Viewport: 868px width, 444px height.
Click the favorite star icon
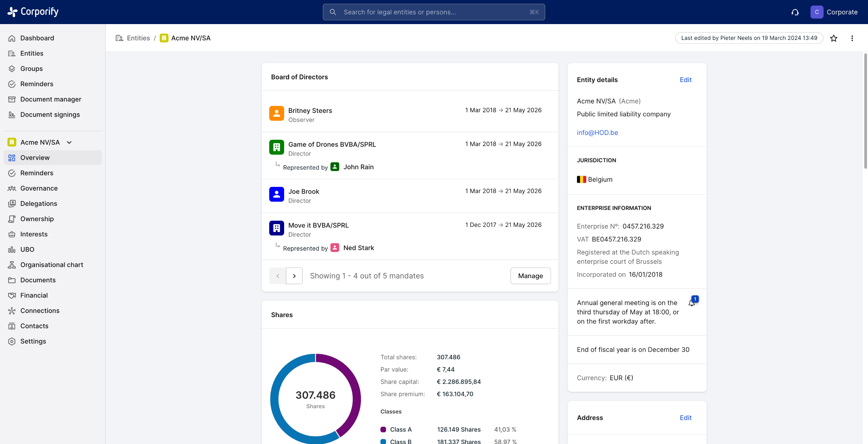click(x=833, y=38)
